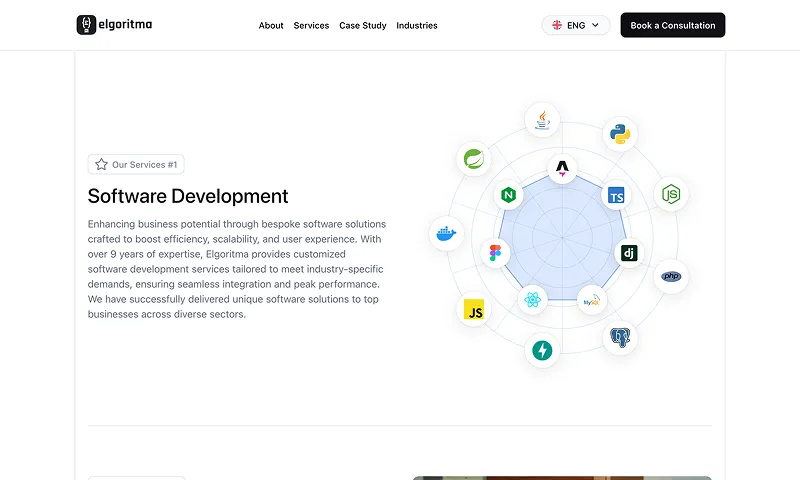Image resolution: width=800 pixels, height=480 pixels.
Task: Select the Django dj icon
Action: pos(629,252)
